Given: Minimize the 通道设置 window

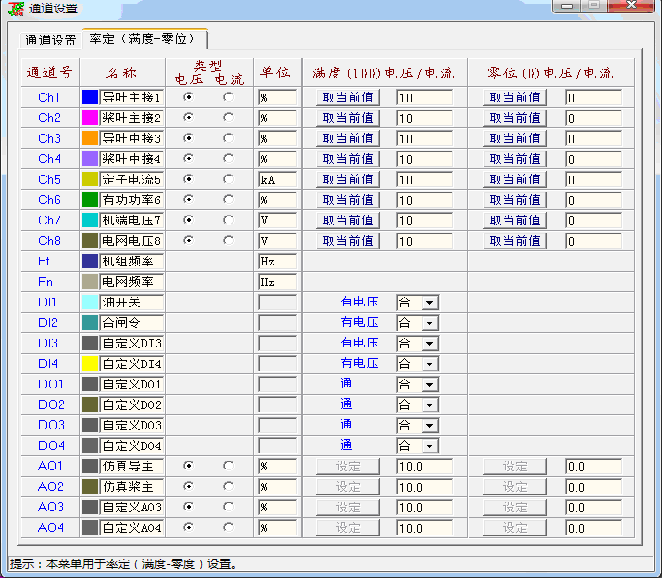Looking at the screenshot, I should [x=567, y=6].
